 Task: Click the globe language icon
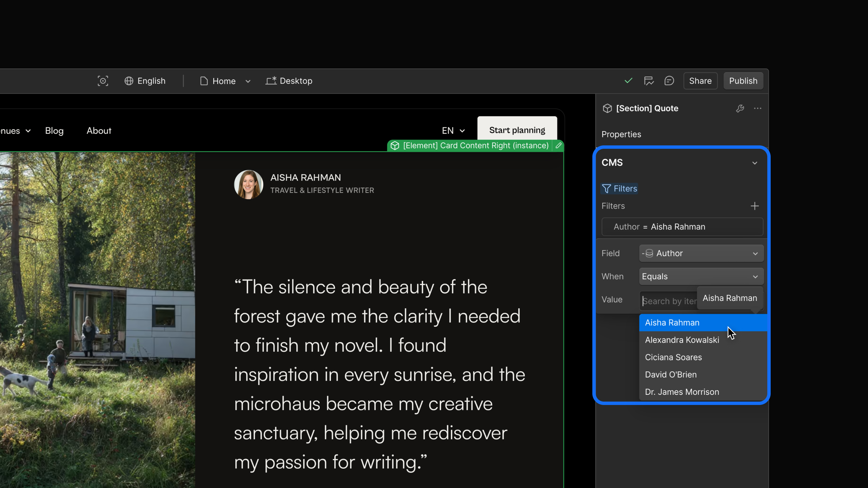(129, 81)
